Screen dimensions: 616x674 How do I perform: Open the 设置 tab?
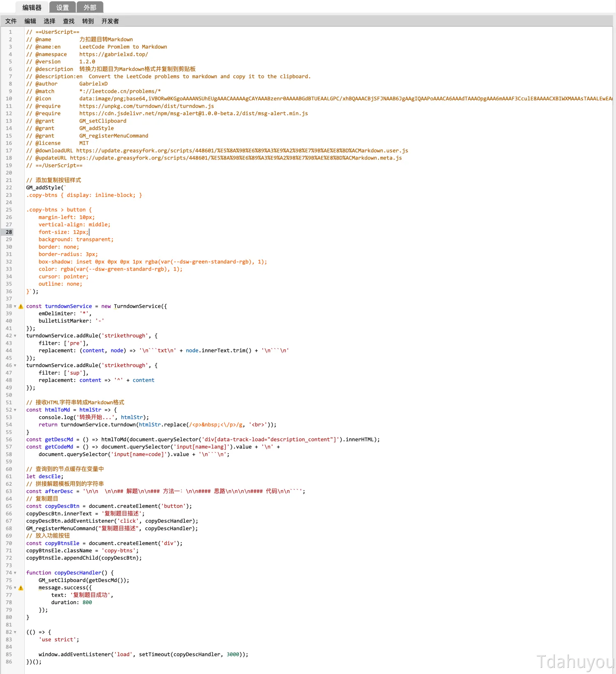point(62,7)
